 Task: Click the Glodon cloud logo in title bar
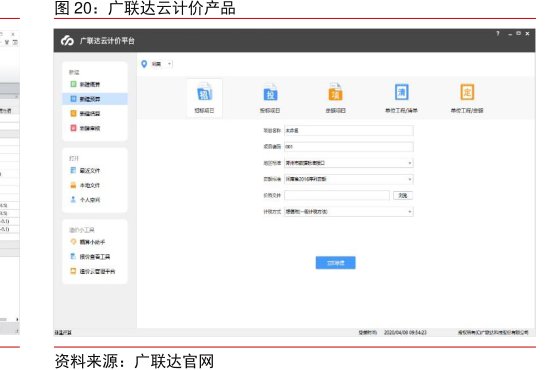(67, 41)
